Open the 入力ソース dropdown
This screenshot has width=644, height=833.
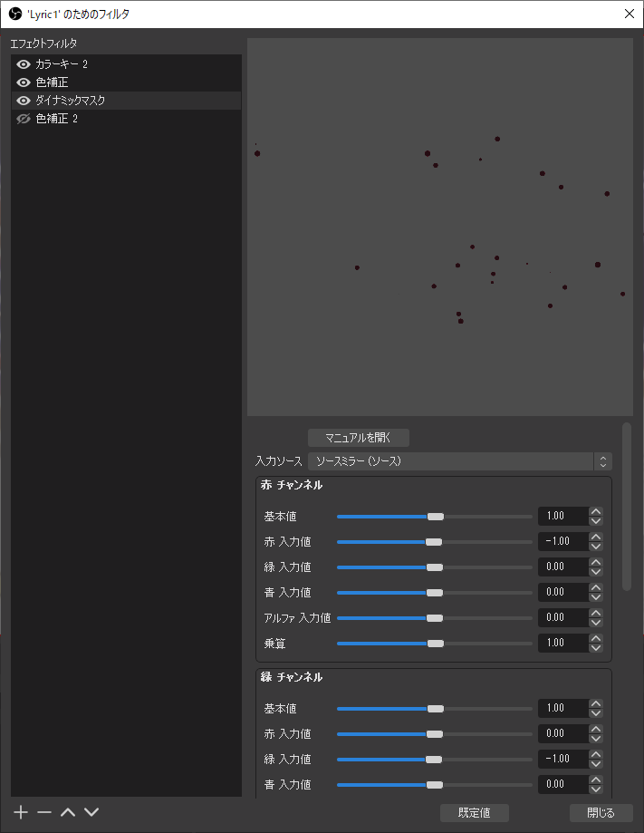tap(460, 461)
